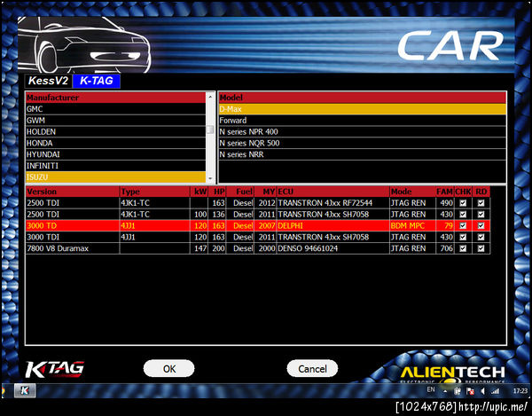
Task: Click the Mode column header
Action: click(412, 192)
